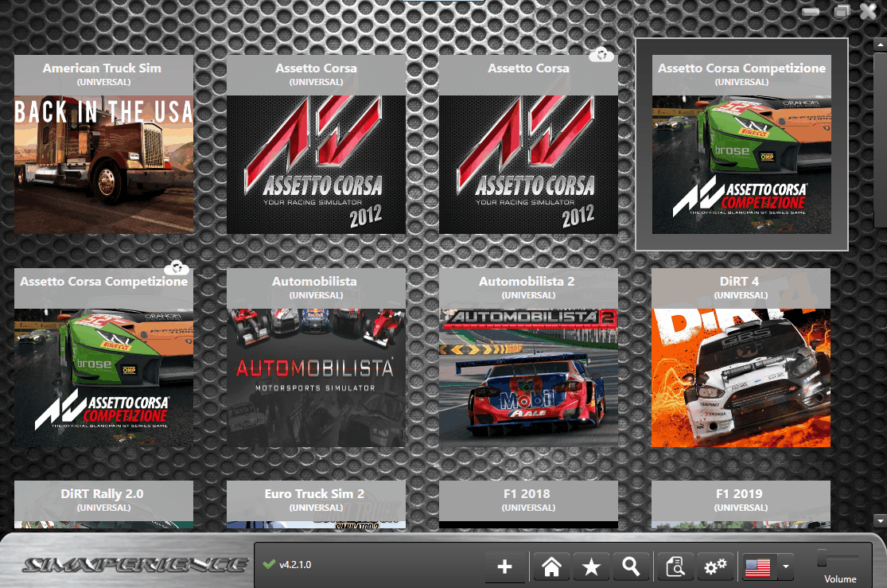This screenshot has width=887, height=588.
Task: Open search with the magnifying glass
Action: pos(631,567)
